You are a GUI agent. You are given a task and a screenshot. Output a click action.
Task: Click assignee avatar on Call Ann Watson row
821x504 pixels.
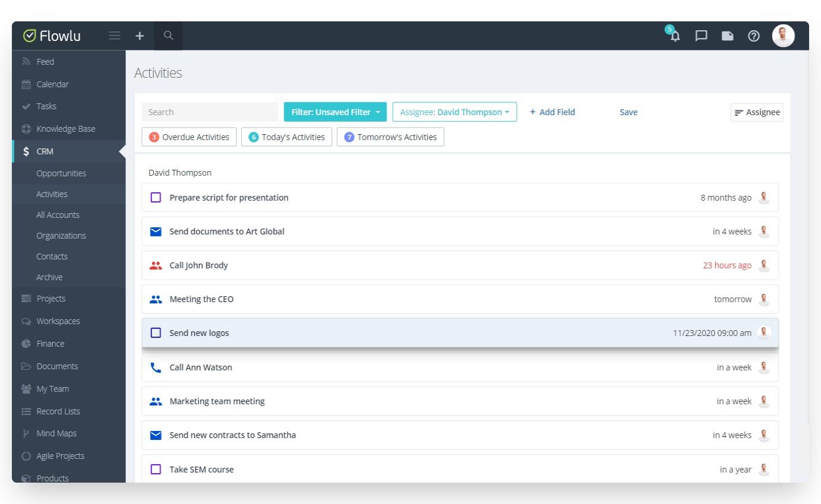tap(765, 367)
